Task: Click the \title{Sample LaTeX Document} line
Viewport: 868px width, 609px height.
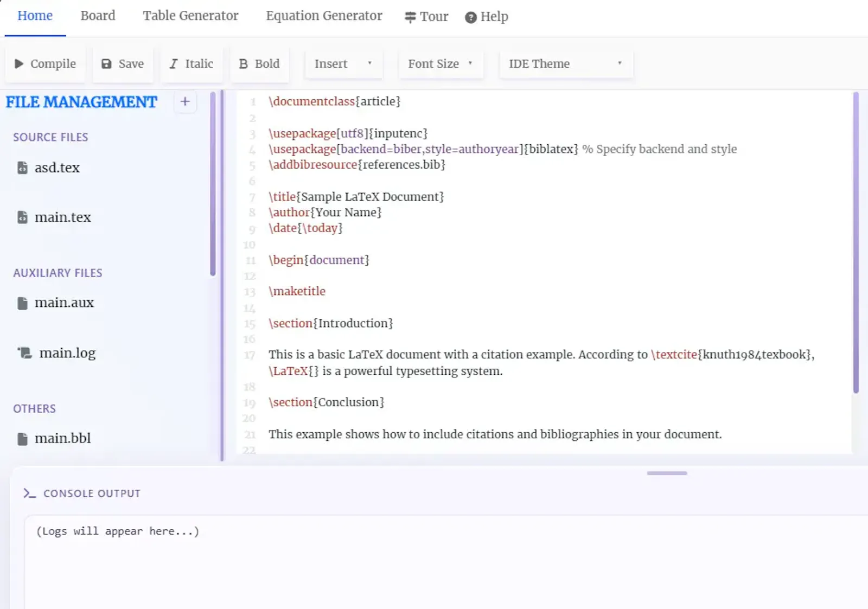Action: tap(356, 197)
